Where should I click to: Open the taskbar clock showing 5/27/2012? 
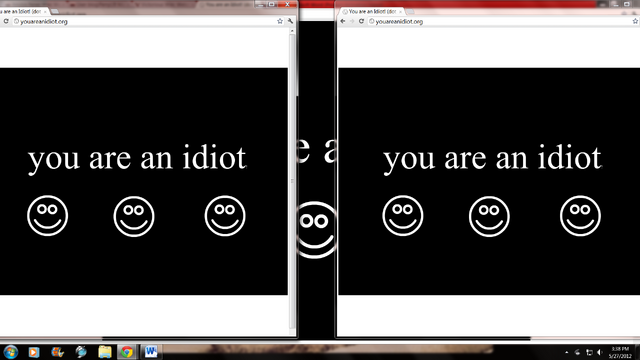click(x=620, y=352)
